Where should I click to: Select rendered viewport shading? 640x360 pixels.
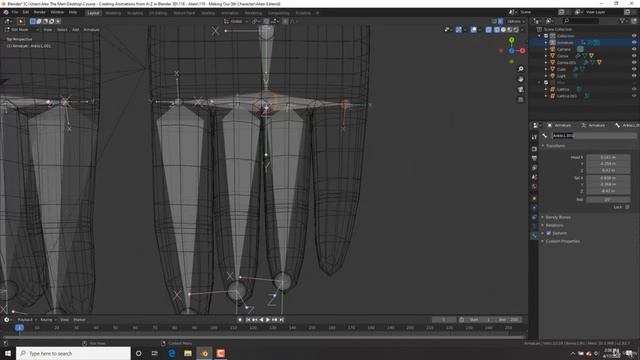pos(516,30)
